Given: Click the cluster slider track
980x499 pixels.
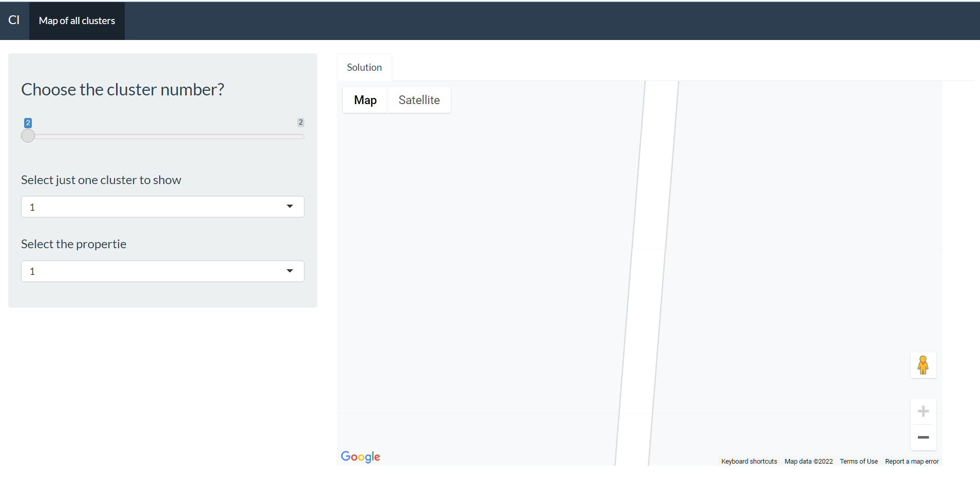Looking at the screenshot, I should pyautogui.click(x=163, y=136).
